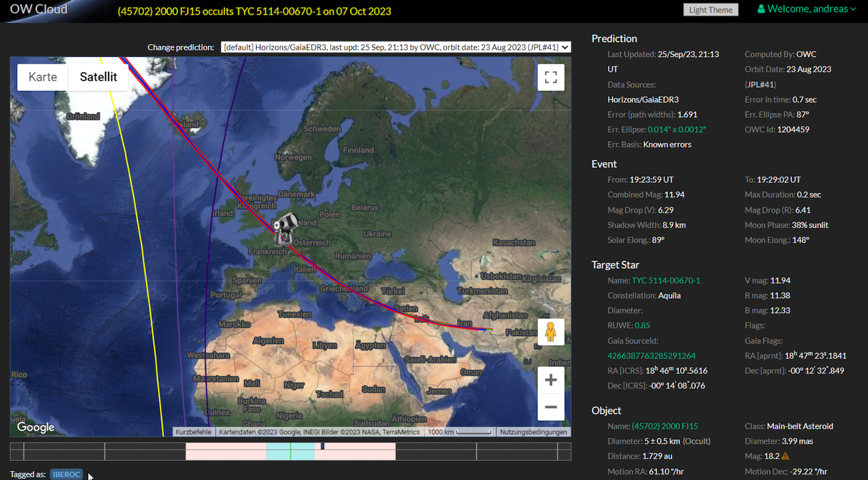Screen dimensions: 868x480
Task: Toggle fullscreen map view
Action: point(550,77)
